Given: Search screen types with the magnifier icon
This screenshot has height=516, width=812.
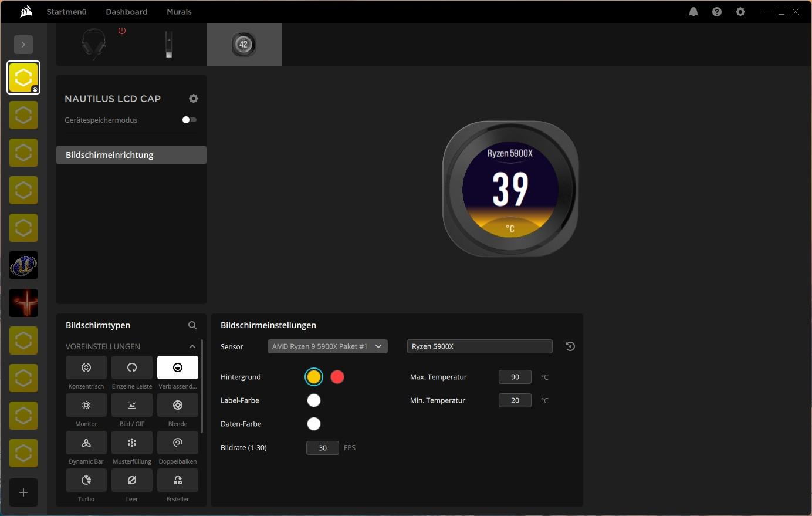Looking at the screenshot, I should [x=192, y=325].
